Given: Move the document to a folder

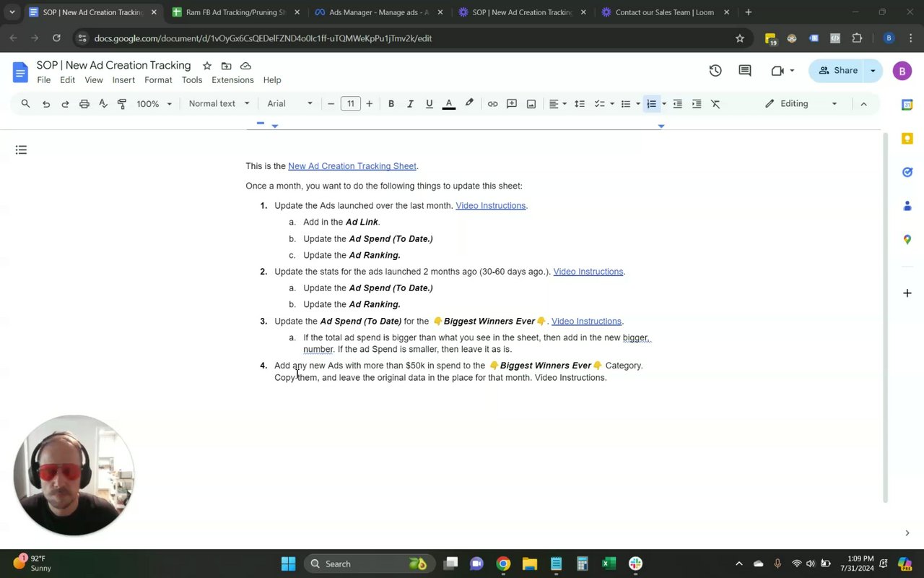Looking at the screenshot, I should 226,66.
